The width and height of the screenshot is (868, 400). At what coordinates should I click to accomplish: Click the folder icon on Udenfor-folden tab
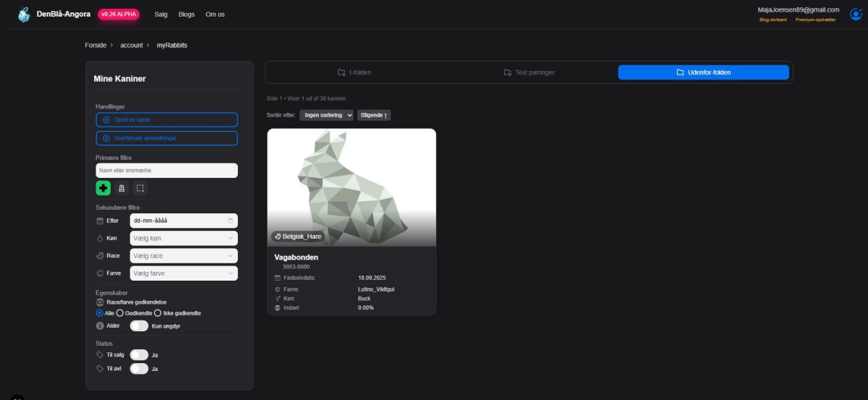click(x=680, y=72)
